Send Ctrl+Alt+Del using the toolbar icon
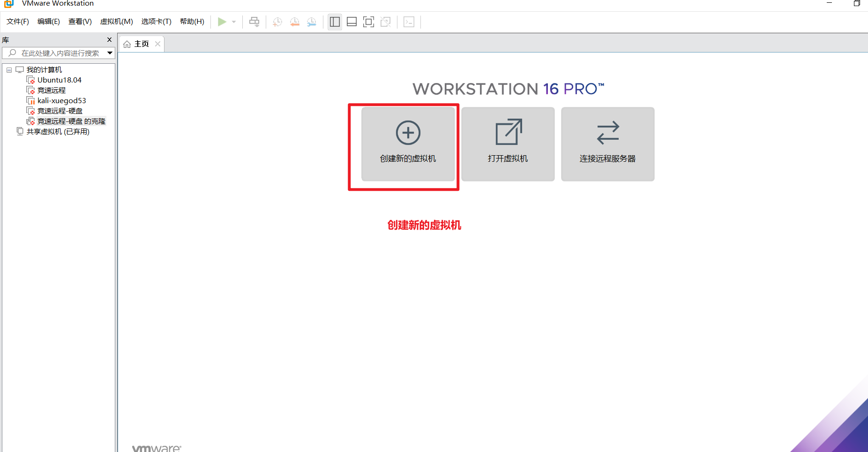868x452 pixels. click(x=254, y=22)
